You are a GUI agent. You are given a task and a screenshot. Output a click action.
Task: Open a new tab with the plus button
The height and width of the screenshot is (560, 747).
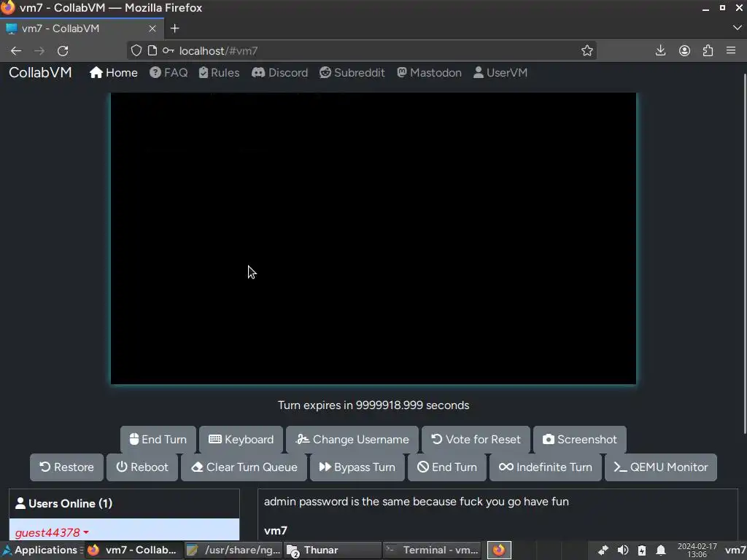coord(175,28)
